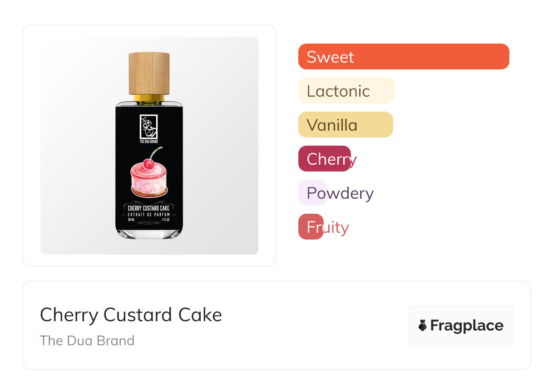Click the Fragplace logo icon
Image resolution: width=553 pixels, height=392 pixels.
tap(423, 325)
